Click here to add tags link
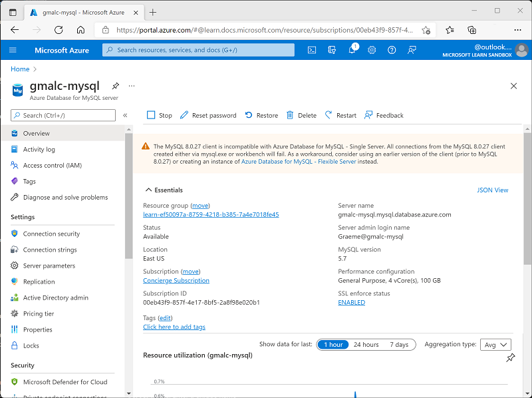 click(x=174, y=327)
